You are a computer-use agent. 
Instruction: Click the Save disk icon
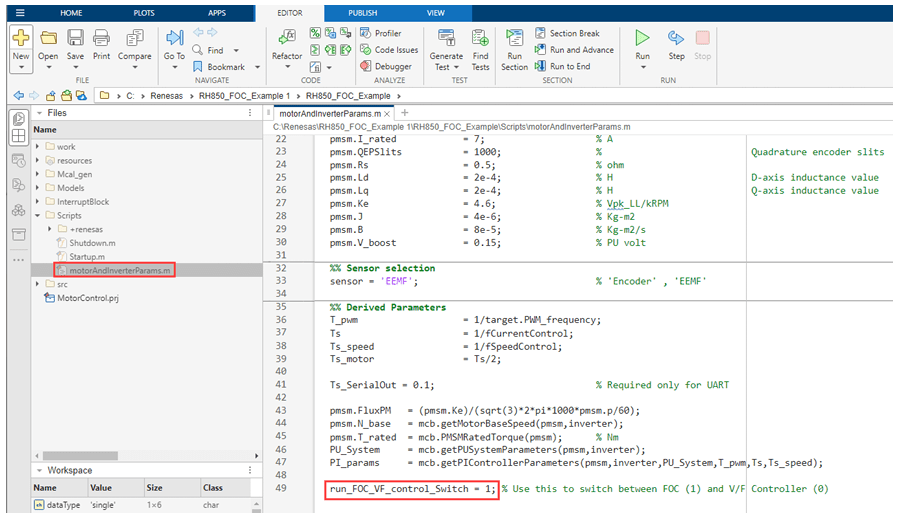tap(75, 38)
